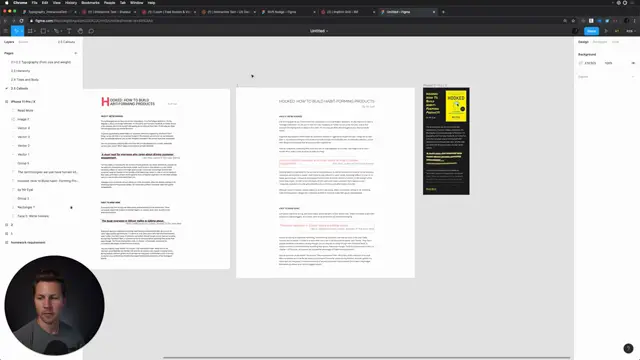Open dropdown arrow next to Pen tool

tap(61, 31)
